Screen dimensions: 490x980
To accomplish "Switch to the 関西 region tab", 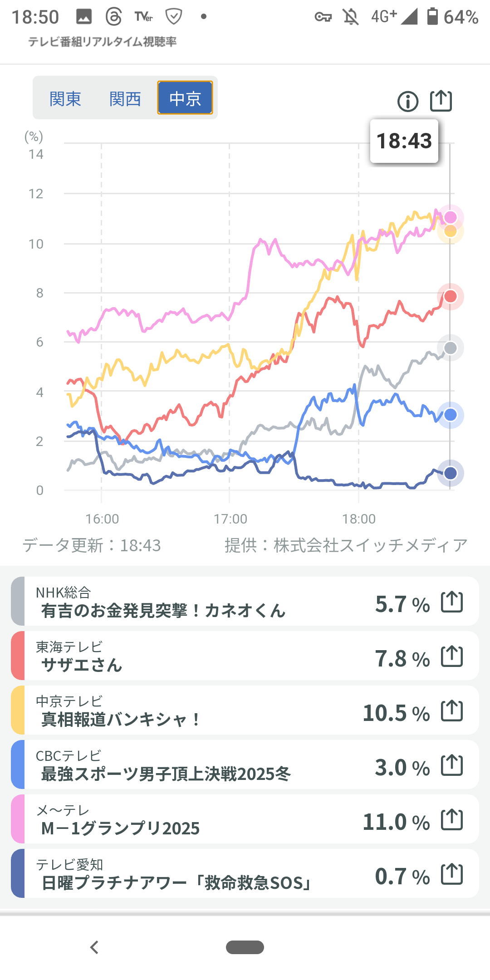I will tap(125, 98).
